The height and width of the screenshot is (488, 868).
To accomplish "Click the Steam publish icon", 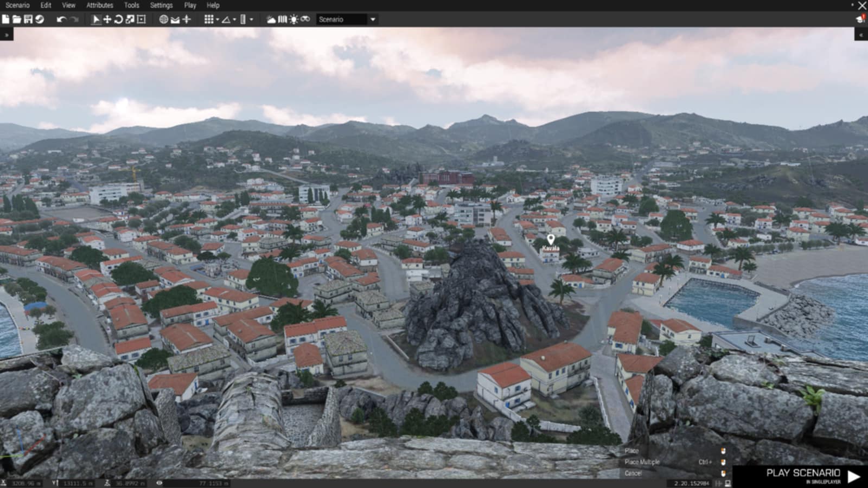I will click(40, 20).
